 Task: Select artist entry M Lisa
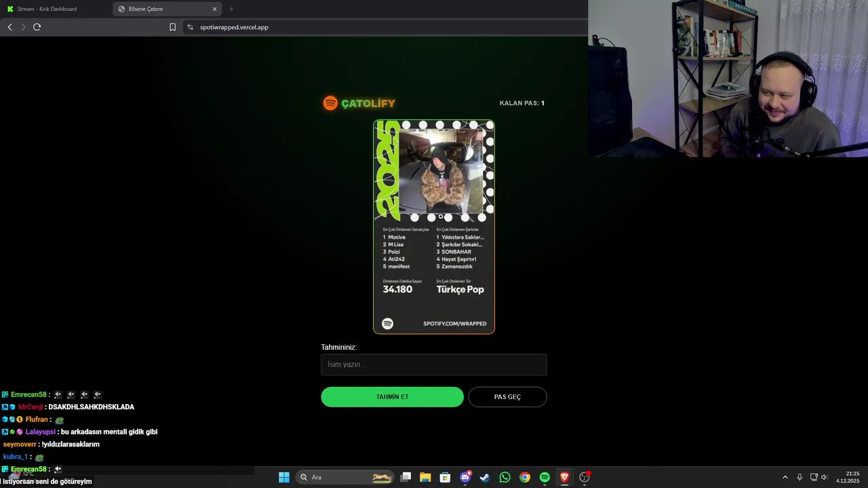393,245
